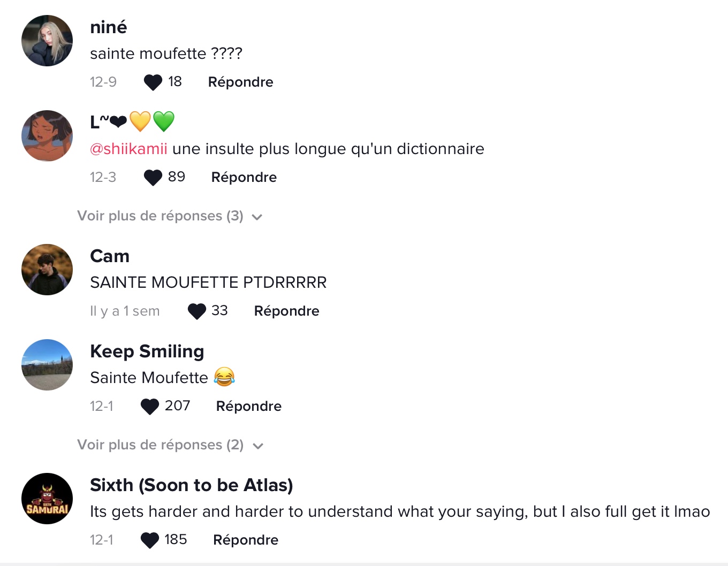Click Répondre under Keep Smiling's comment
The width and height of the screenshot is (728, 566).
pyautogui.click(x=249, y=406)
